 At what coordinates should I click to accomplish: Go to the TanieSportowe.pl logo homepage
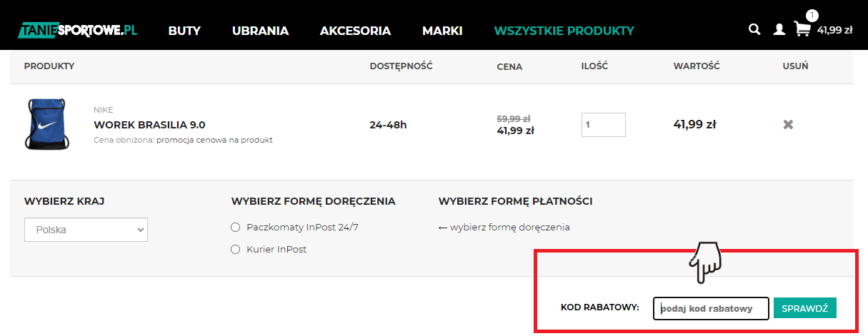click(77, 30)
